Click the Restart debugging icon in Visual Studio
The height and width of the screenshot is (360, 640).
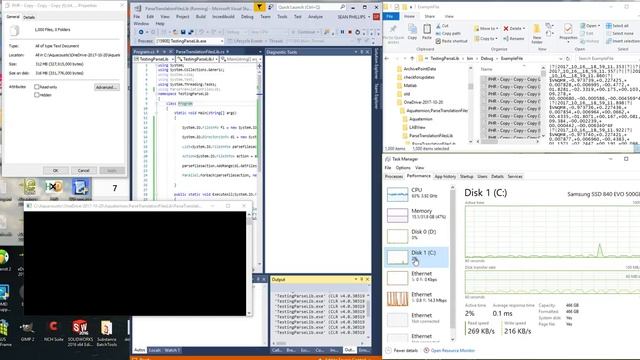pyautogui.click(x=358, y=32)
